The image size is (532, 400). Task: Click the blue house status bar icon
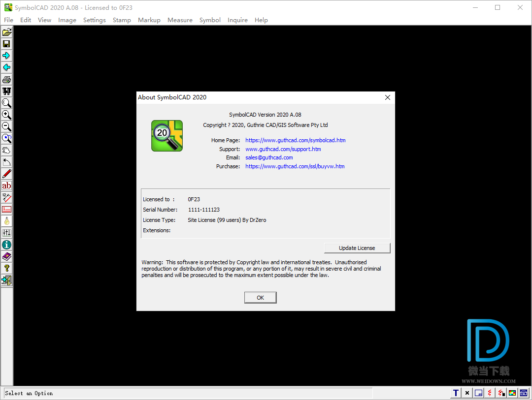click(x=524, y=393)
